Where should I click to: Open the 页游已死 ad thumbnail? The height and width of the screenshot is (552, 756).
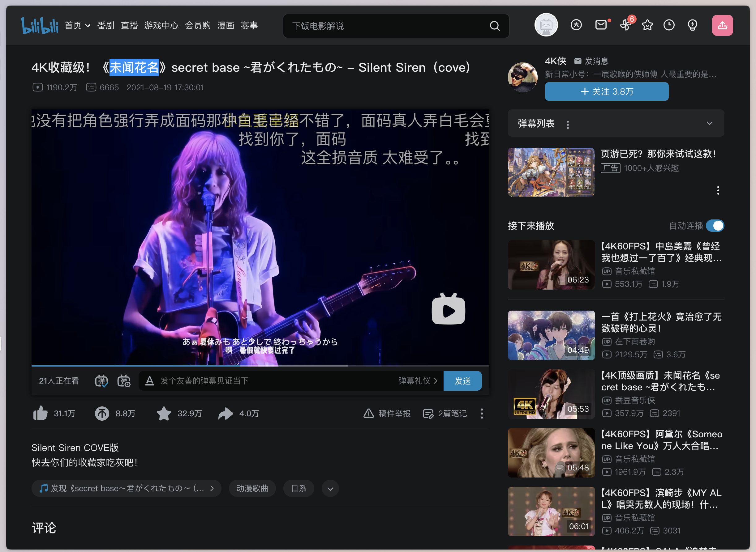(551, 172)
